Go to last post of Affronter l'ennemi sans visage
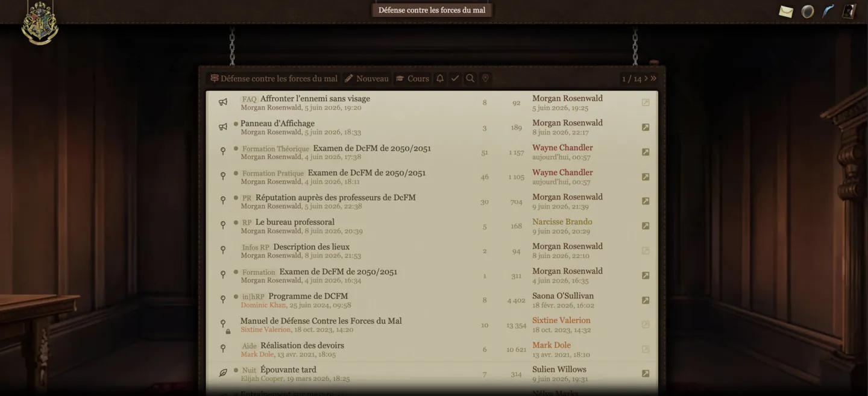868x396 pixels. pyautogui.click(x=646, y=102)
